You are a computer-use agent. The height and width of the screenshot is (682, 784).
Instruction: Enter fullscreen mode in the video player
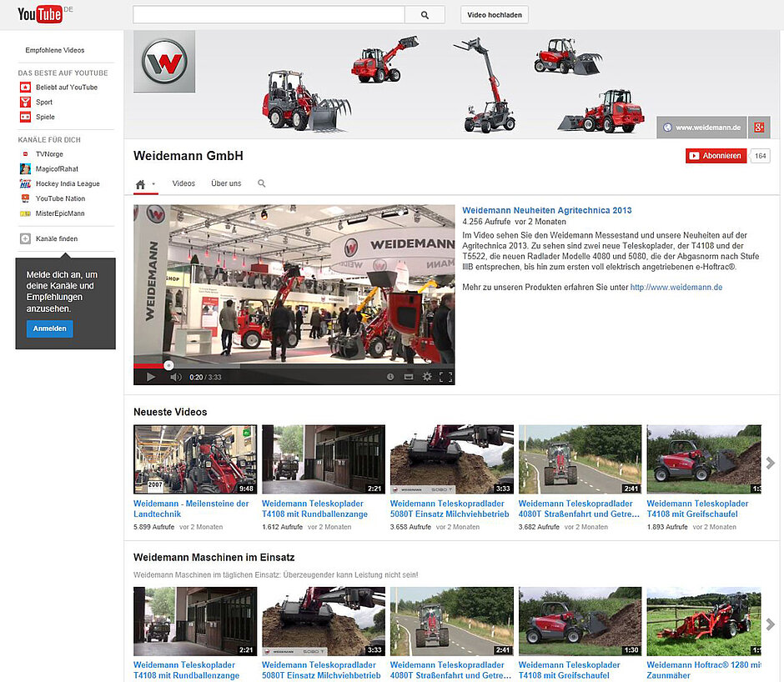click(x=446, y=377)
